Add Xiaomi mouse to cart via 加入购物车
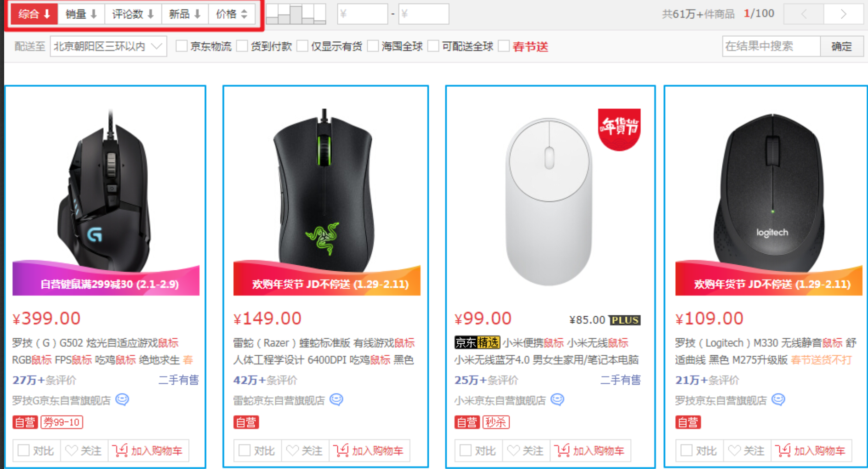 (590, 451)
